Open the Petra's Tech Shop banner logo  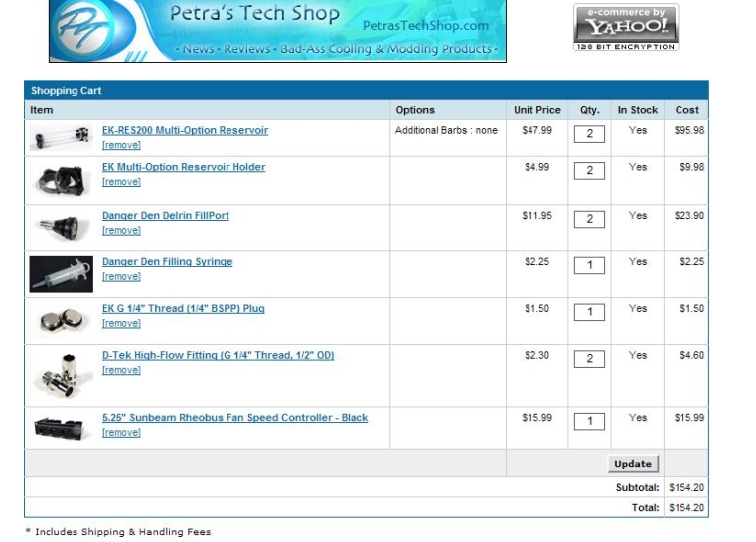(277, 31)
